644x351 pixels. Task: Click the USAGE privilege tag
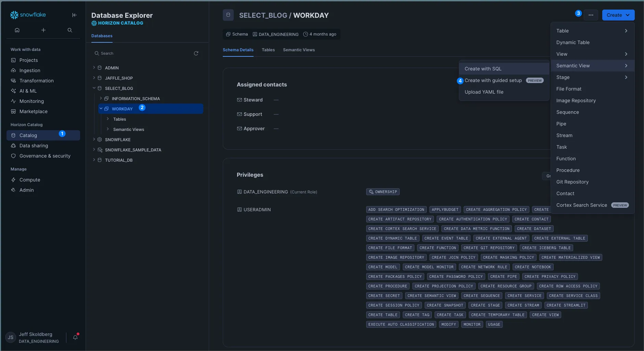coord(494,324)
